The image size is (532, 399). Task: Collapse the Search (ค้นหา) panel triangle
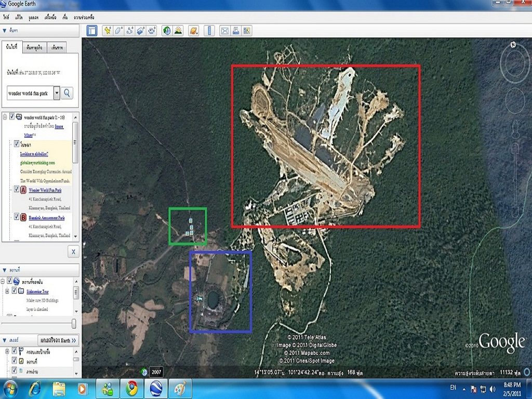pos(4,31)
